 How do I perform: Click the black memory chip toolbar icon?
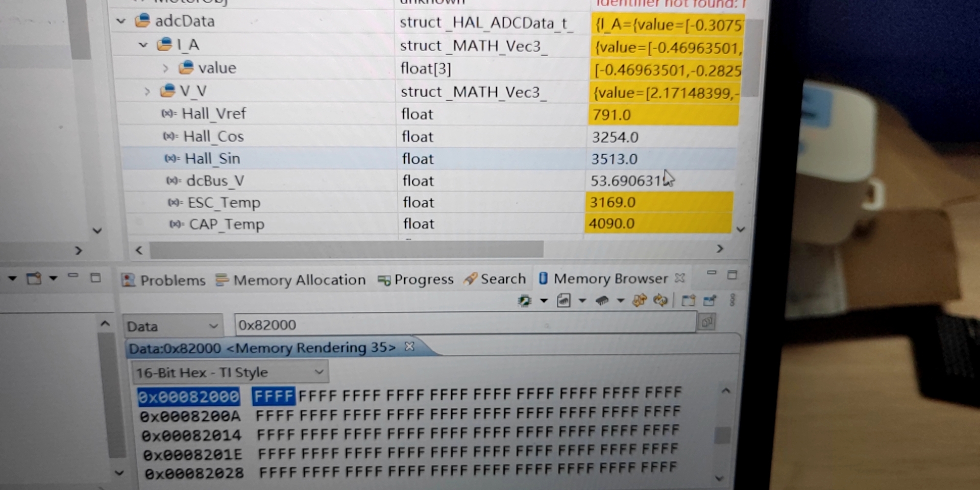tap(602, 301)
